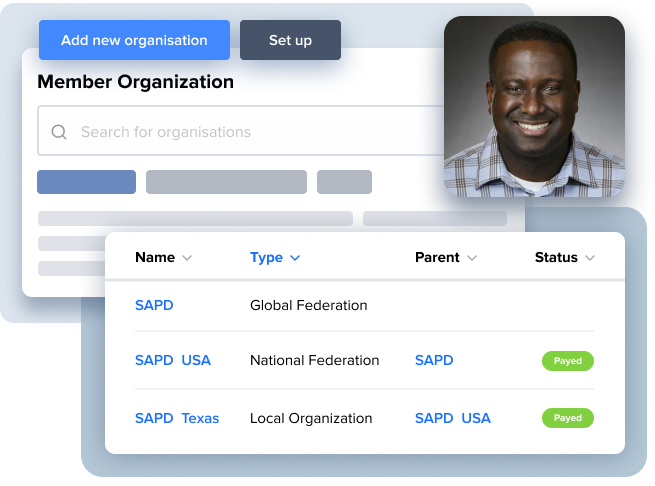Image resolution: width=655 pixels, height=486 pixels.
Task: Click Payed status badge for SAPD Texas
Action: [567, 418]
